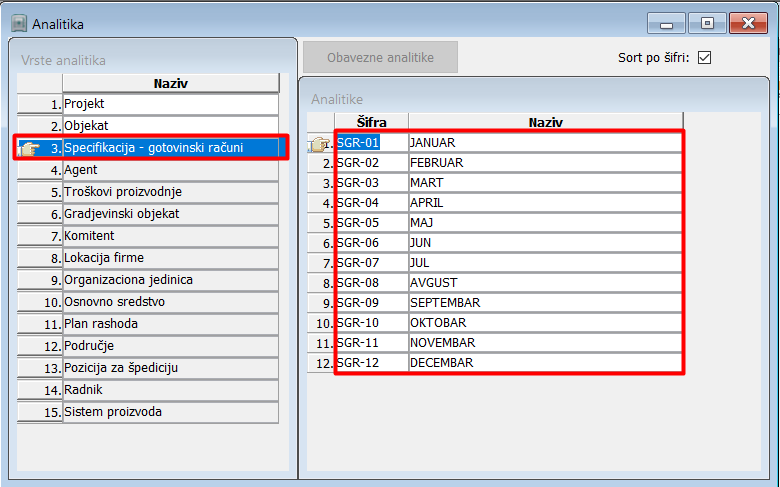Click the Obavezne analitike button
The width and height of the screenshot is (780, 487).
(x=380, y=58)
